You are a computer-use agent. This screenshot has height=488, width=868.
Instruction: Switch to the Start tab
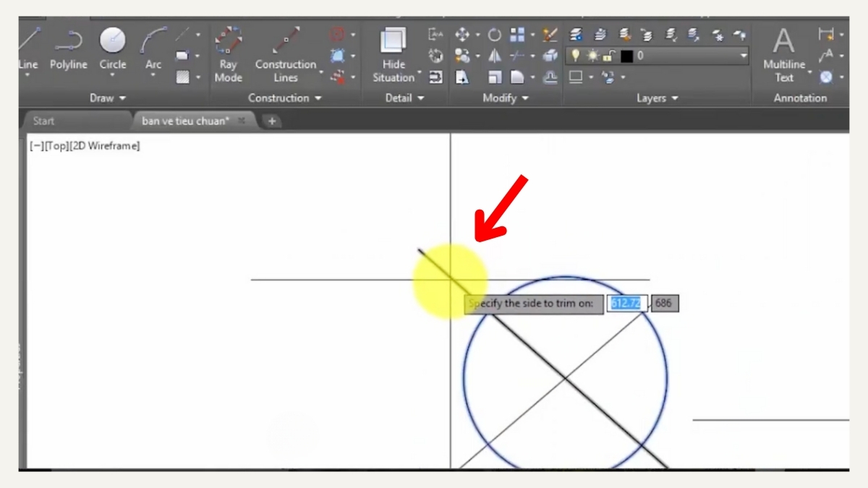75,121
